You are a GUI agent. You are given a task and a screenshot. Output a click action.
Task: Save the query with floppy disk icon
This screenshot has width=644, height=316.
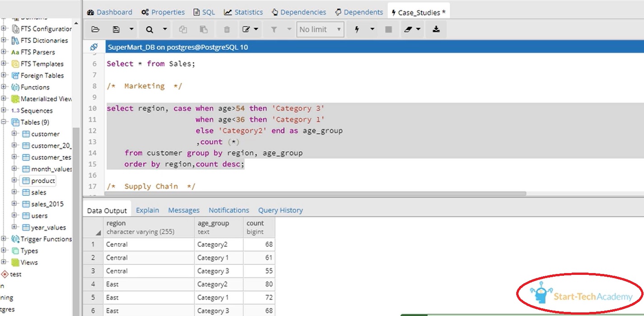116,29
